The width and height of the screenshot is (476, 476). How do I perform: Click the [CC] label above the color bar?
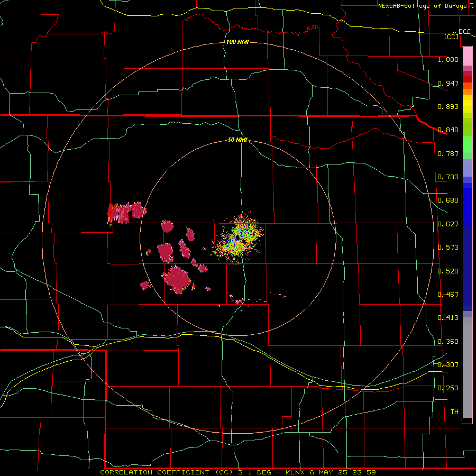(452, 36)
